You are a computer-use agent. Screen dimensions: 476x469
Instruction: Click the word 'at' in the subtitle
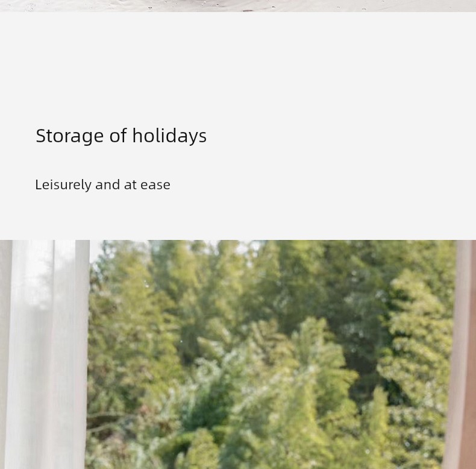click(x=130, y=185)
